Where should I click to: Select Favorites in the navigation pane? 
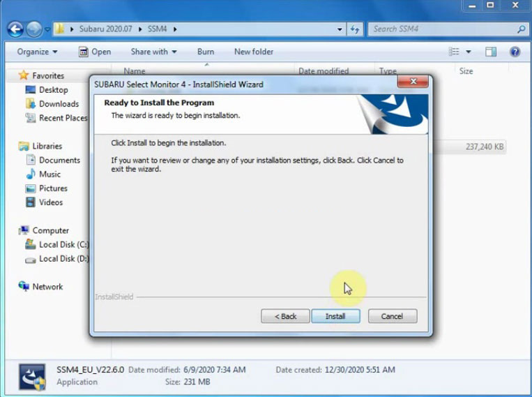pos(48,75)
